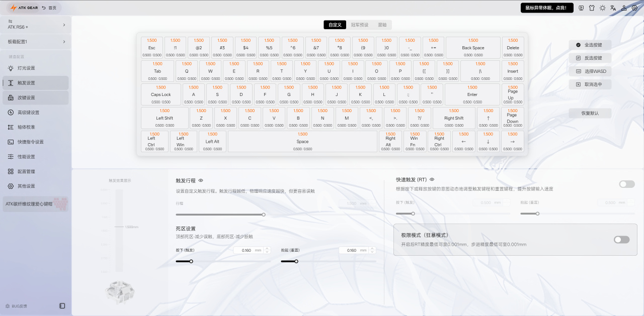Select the Esc key on keyboard layout
The height and width of the screenshot is (316, 644).
coord(152,48)
